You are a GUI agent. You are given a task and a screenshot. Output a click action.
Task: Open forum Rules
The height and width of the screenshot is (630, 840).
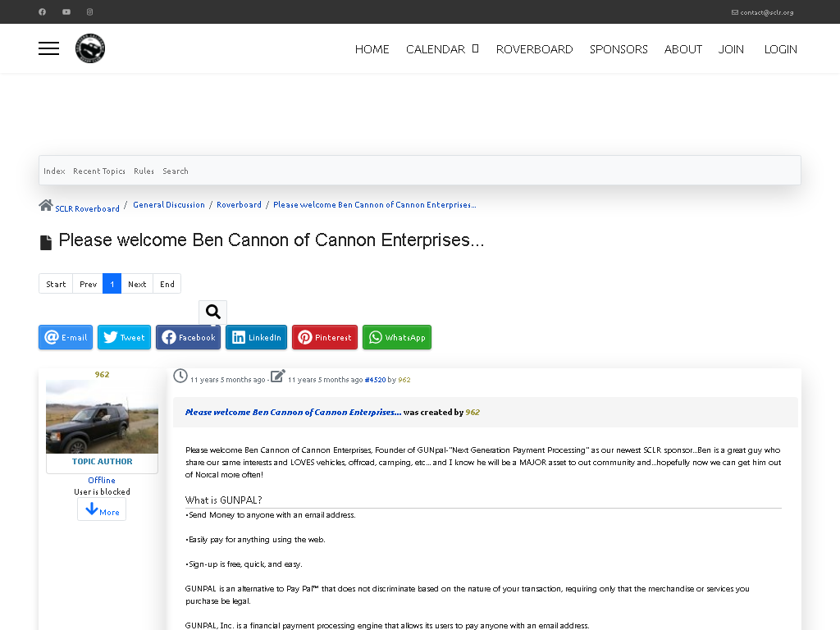[144, 171]
